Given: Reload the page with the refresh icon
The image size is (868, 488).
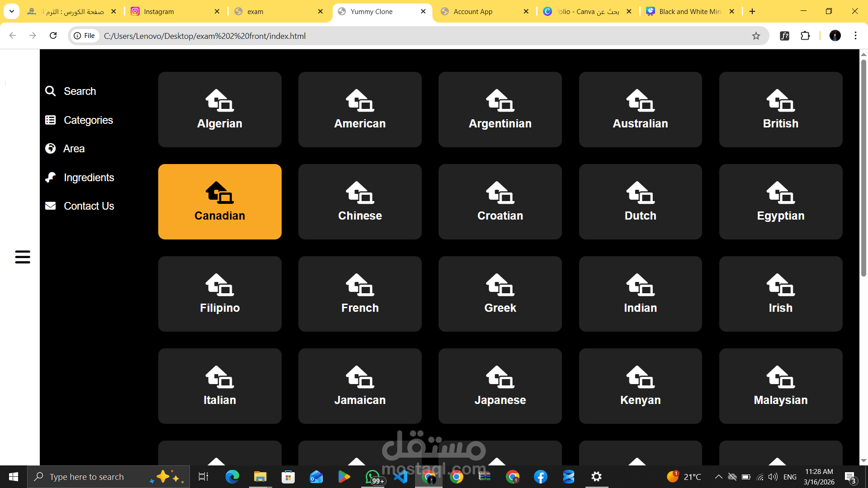Looking at the screenshot, I should coord(53,36).
